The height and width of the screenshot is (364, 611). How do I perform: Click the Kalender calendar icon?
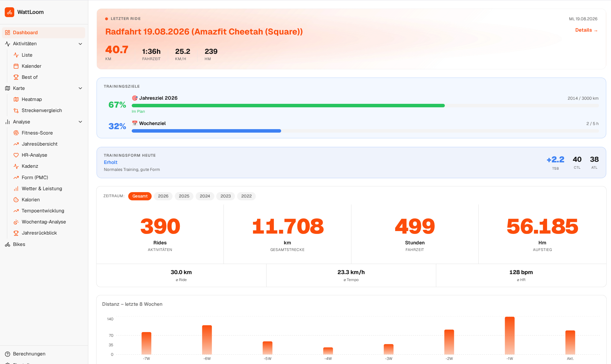(x=16, y=66)
